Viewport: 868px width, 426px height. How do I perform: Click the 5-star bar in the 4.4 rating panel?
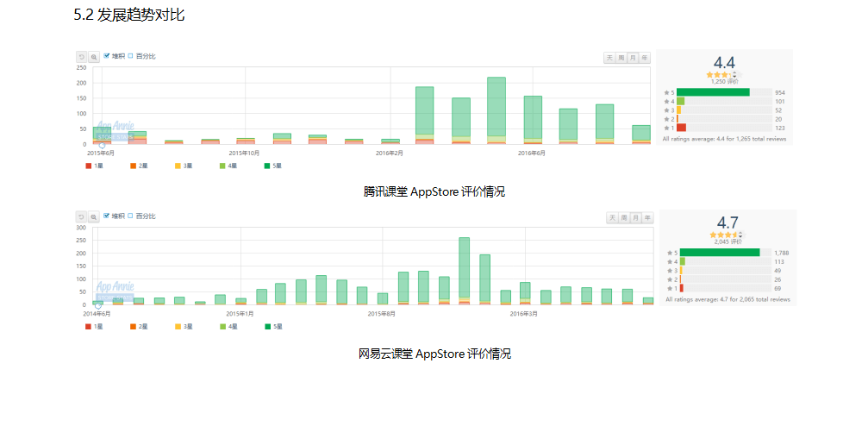(x=713, y=92)
